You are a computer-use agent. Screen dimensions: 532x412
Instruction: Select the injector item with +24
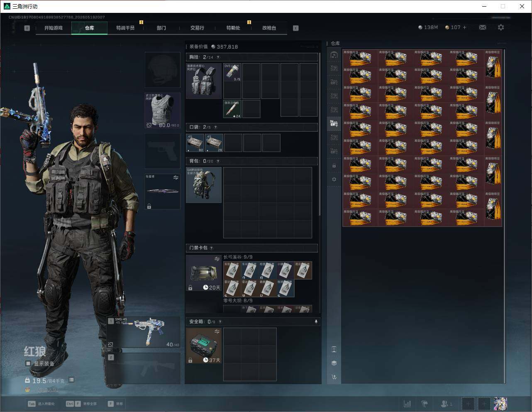pos(232,109)
